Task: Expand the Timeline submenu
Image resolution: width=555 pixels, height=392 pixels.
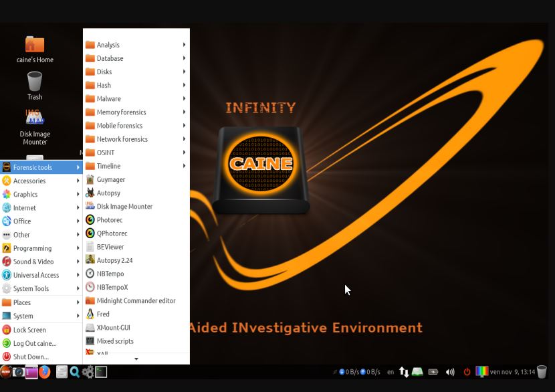Action: 136,166
